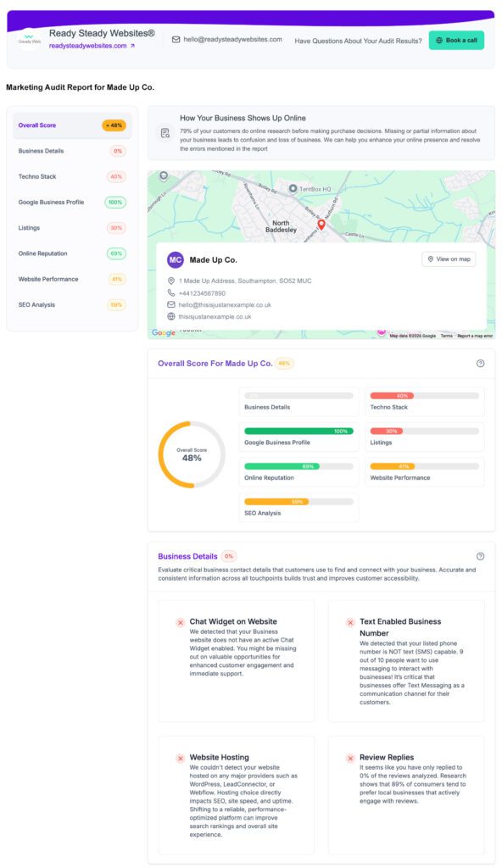Click the Business Details progress bar card

[x=298, y=401]
